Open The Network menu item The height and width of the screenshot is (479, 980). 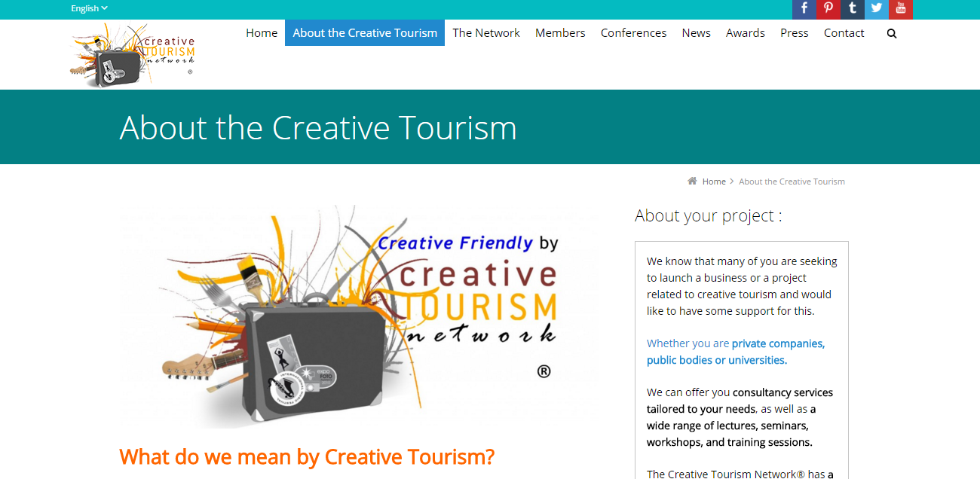click(x=486, y=33)
